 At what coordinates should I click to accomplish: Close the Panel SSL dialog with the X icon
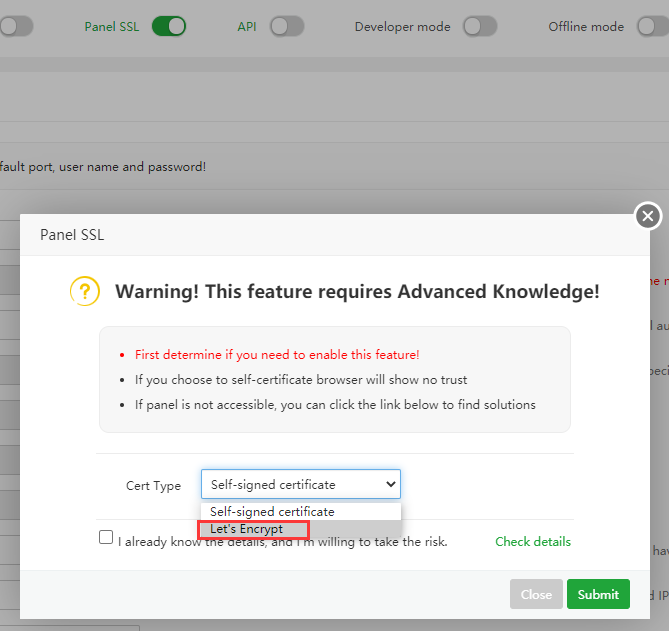tap(648, 215)
